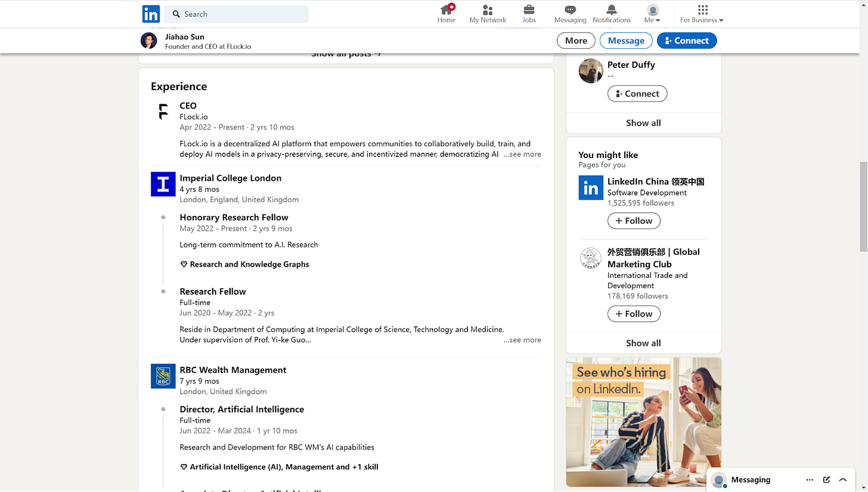
Task: Open the LinkedIn China 领英中国 page link
Action: pos(656,181)
